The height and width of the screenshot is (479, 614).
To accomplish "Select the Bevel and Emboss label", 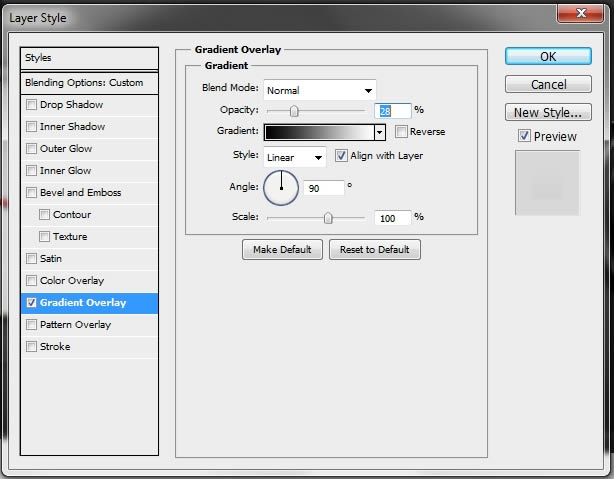I will [81, 193].
